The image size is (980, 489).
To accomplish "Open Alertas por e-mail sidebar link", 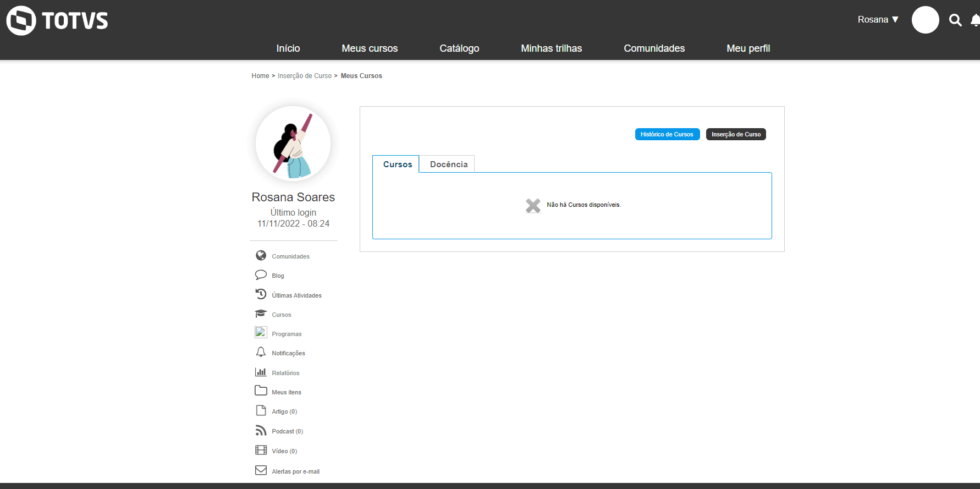I will [x=295, y=471].
